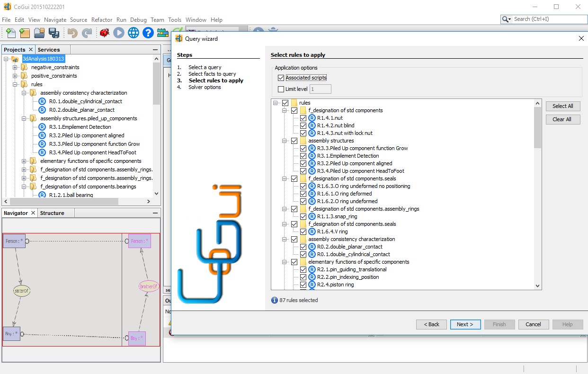Viewport: 588px width, 374px height.
Task: Uncheck R1.1.3.snap_ring rule
Action: (303, 216)
